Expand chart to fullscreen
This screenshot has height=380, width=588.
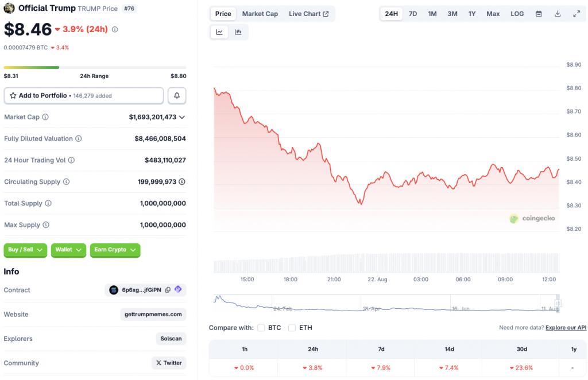point(577,14)
